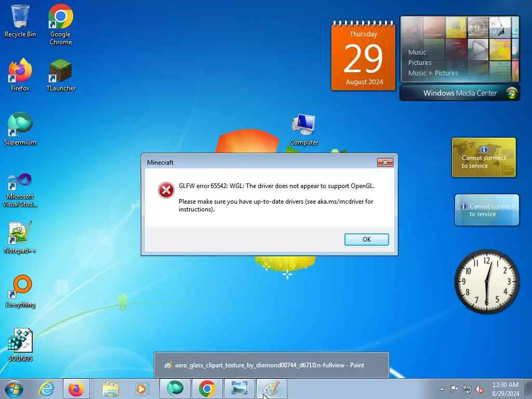The width and height of the screenshot is (532, 399).
Task: Launch Google Chrome from the desktop
Action: (x=61, y=24)
